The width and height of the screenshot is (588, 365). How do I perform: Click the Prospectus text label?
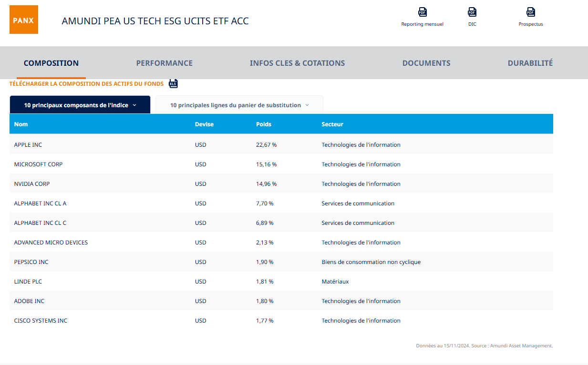tap(531, 24)
